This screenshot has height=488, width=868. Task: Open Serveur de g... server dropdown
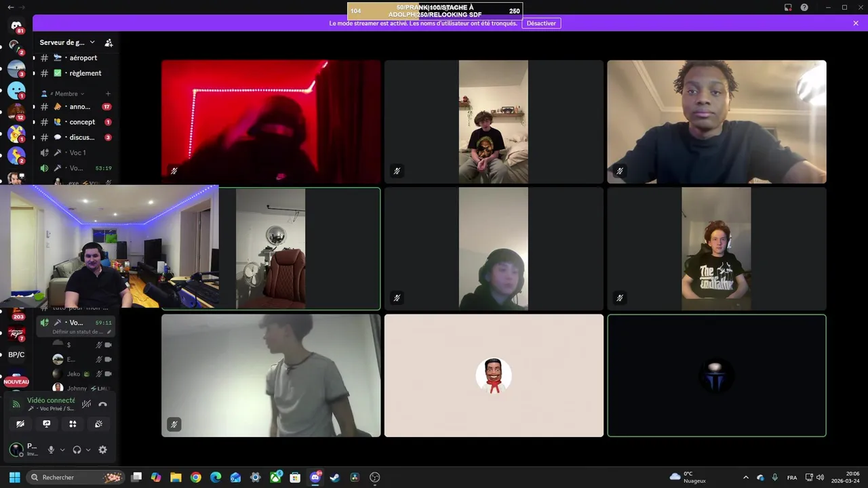(x=67, y=43)
